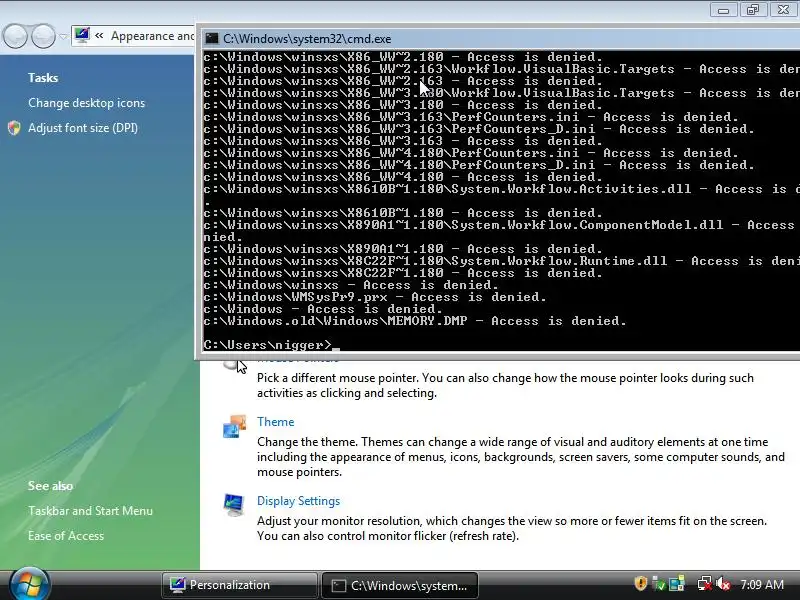Minimize the Personalization window
The width and height of the screenshot is (800, 600).
[x=723, y=10]
